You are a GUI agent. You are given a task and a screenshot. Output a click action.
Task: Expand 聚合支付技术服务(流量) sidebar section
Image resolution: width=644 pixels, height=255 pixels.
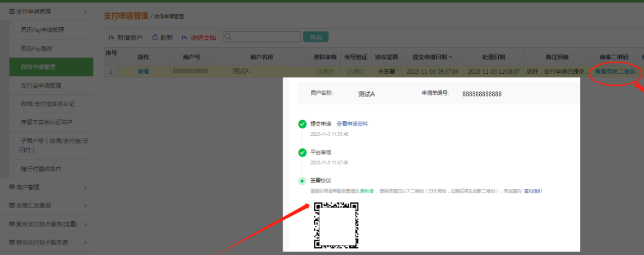click(47, 224)
